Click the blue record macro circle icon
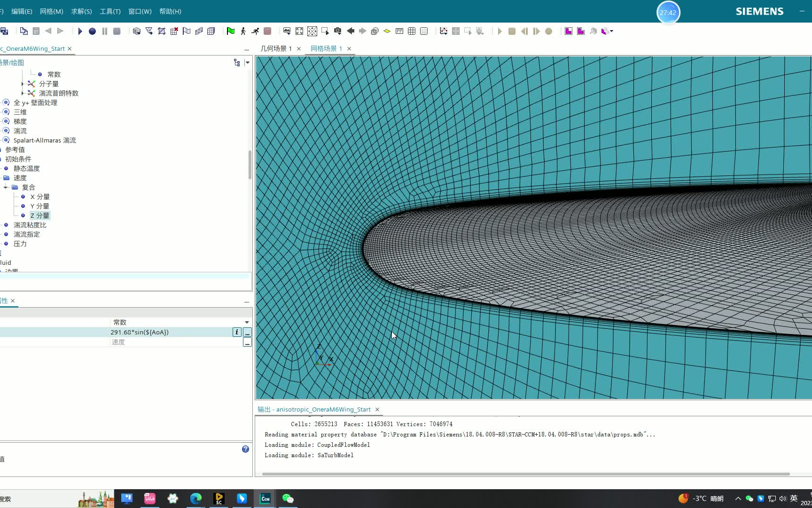The width and height of the screenshot is (812, 508). 92,31
